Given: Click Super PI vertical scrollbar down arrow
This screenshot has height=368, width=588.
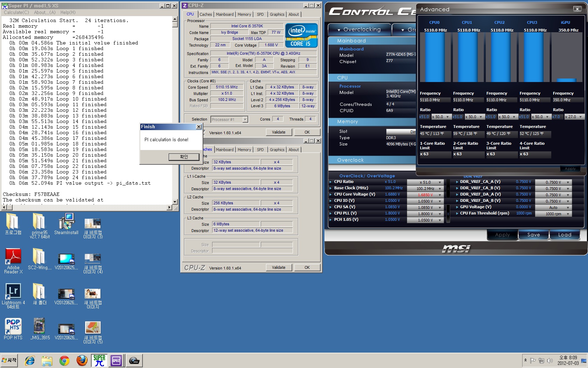Looking at the screenshot, I should (175, 202).
